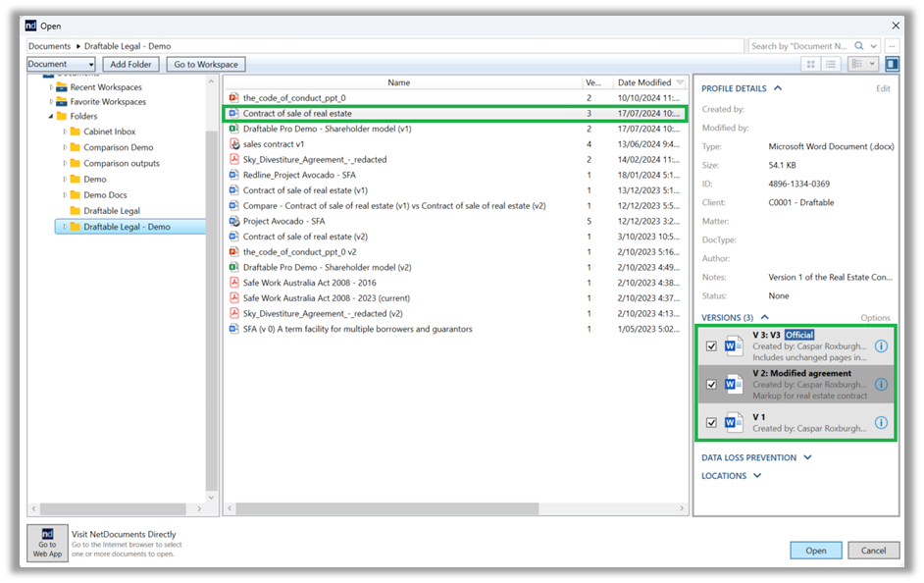Click the the_code_of_conduct_ppt_0 v2 icon
Image resolution: width=924 pixels, height=583 pixels.
tap(234, 251)
